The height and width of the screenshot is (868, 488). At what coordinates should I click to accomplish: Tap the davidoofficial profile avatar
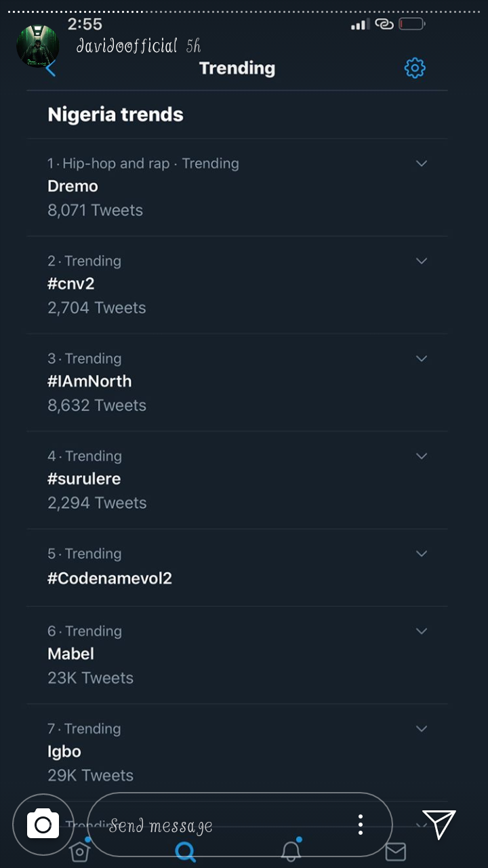coord(37,45)
